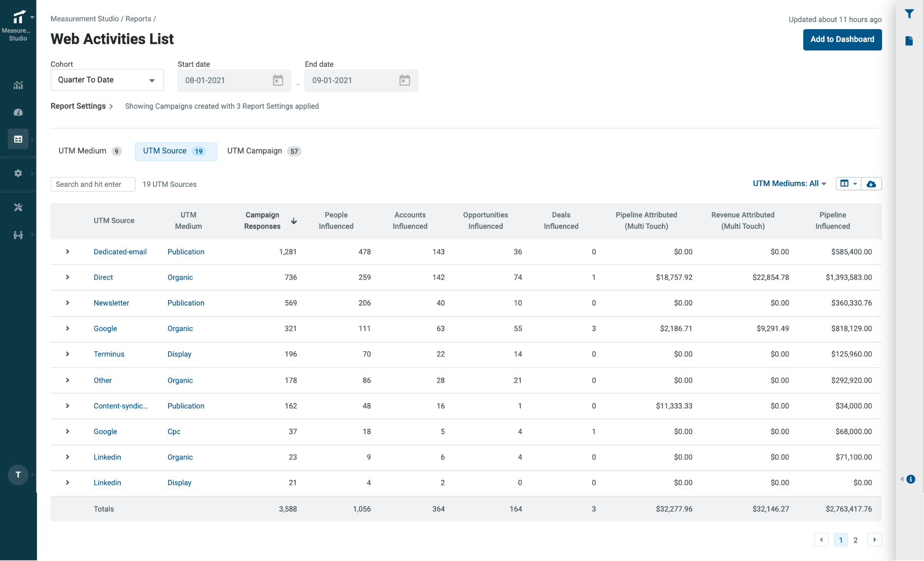The width and height of the screenshot is (924, 561).
Task: Select page 1 in pagination
Action: click(x=841, y=540)
